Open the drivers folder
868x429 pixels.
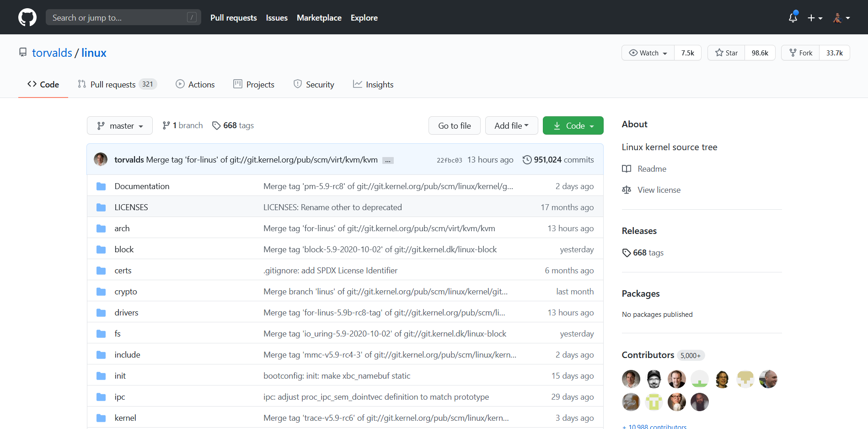[x=126, y=313]
